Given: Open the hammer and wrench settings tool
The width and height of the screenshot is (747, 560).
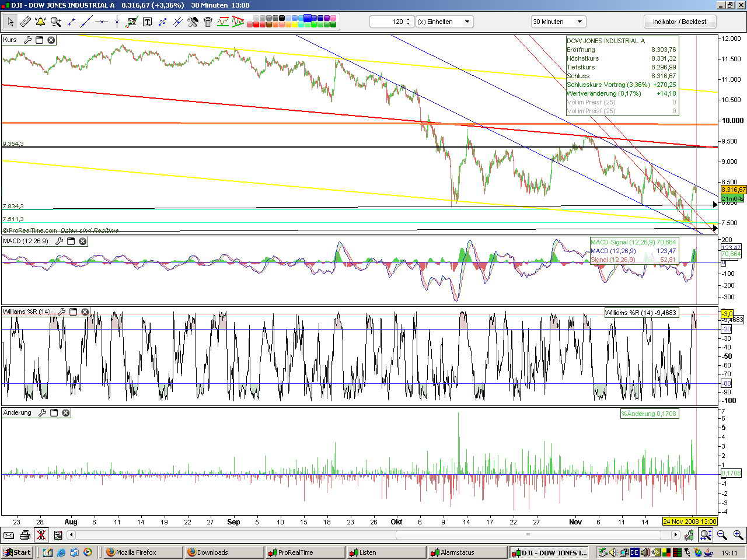Looking at the screenshot, I should [193, 22].
